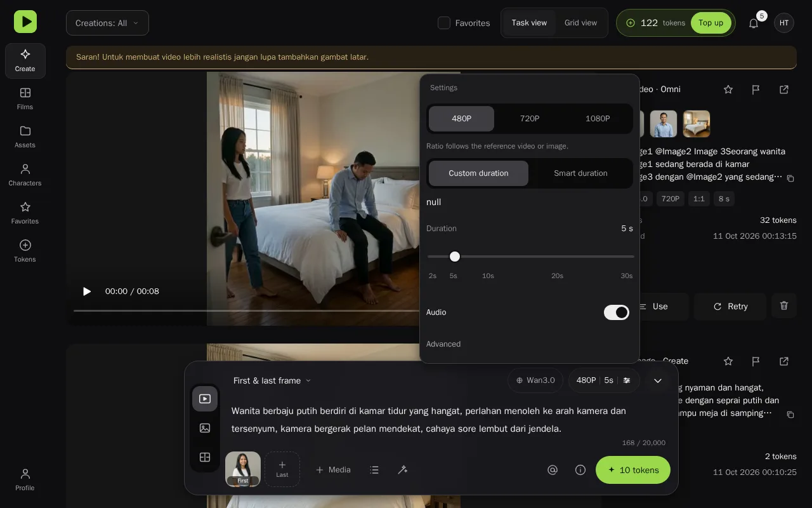Click the magic wand prompt enhancer

click(x=402, y=470)
